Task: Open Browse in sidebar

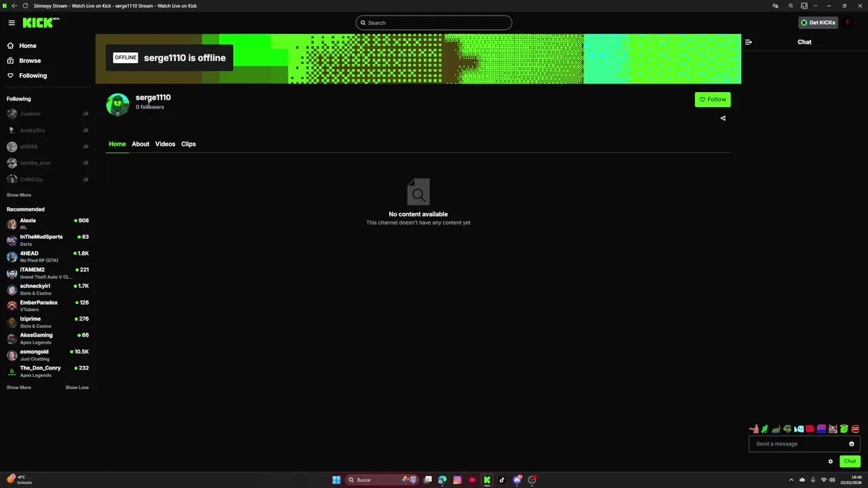Action: (x=30, y=60)
